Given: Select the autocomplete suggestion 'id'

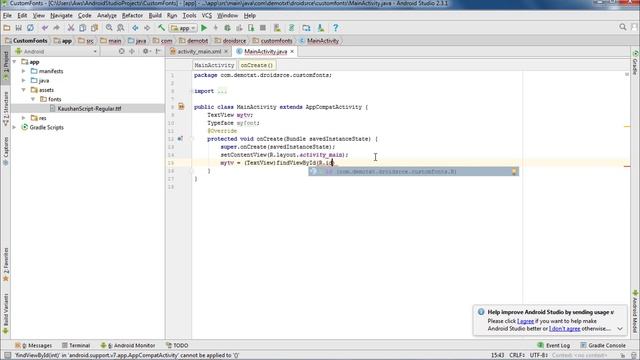Looking at the screenshot, I should pyautogui.click(x=413, y=171).
